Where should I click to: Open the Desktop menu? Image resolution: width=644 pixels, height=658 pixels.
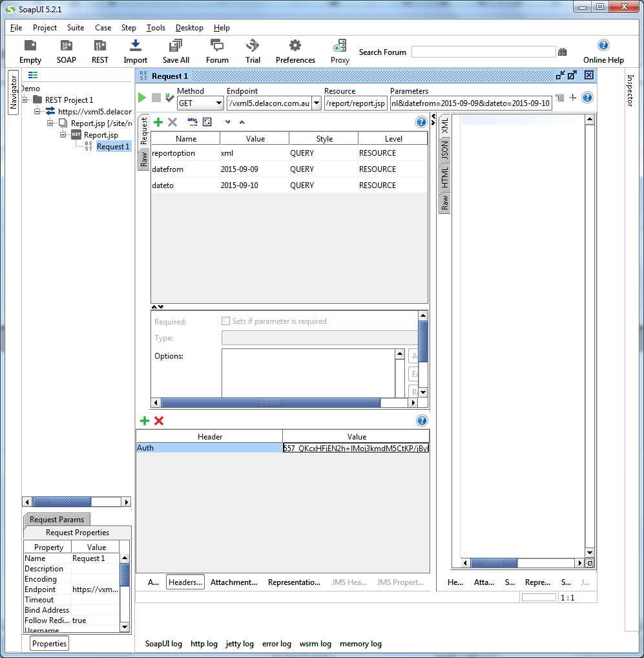tap(189, 28)
